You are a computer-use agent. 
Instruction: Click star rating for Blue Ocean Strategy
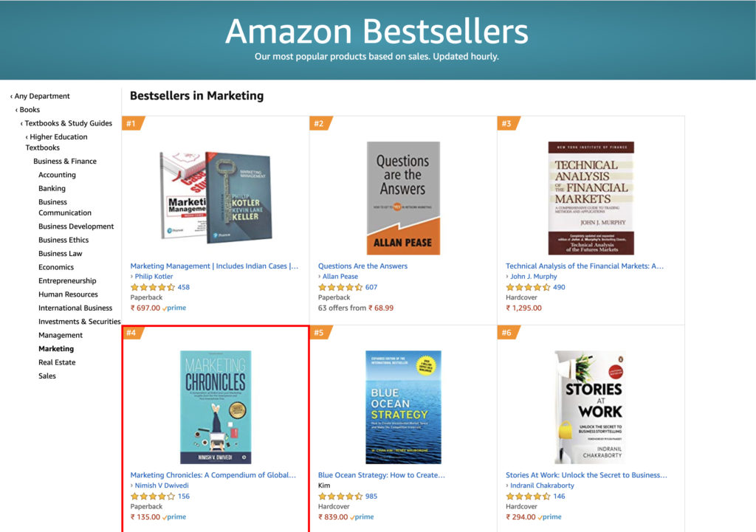(340, 497)
